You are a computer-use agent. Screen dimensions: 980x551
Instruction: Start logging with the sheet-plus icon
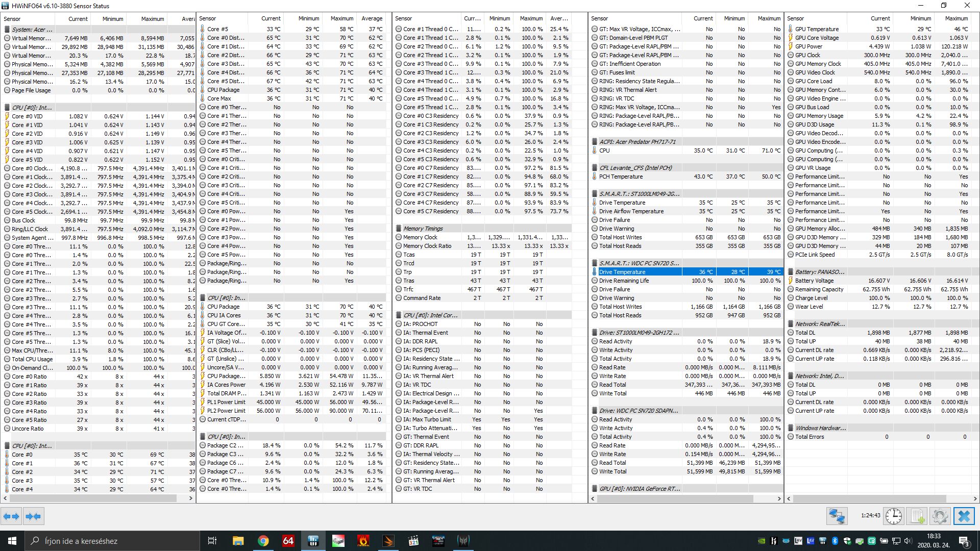[917, 516]
